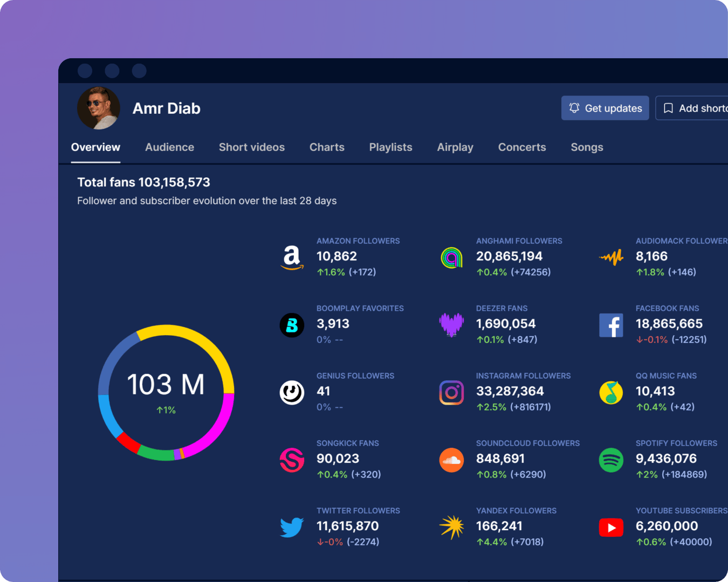This screenshot has width=728, height=582.
Task: Select the Anghami rainbow logo icon
Action: [x=451, y=258]
